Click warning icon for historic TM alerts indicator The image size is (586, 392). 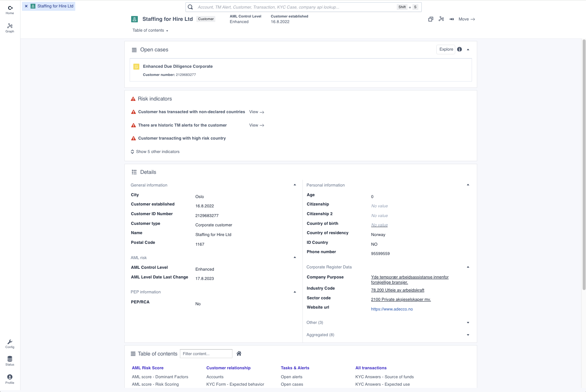click(133, 125)
